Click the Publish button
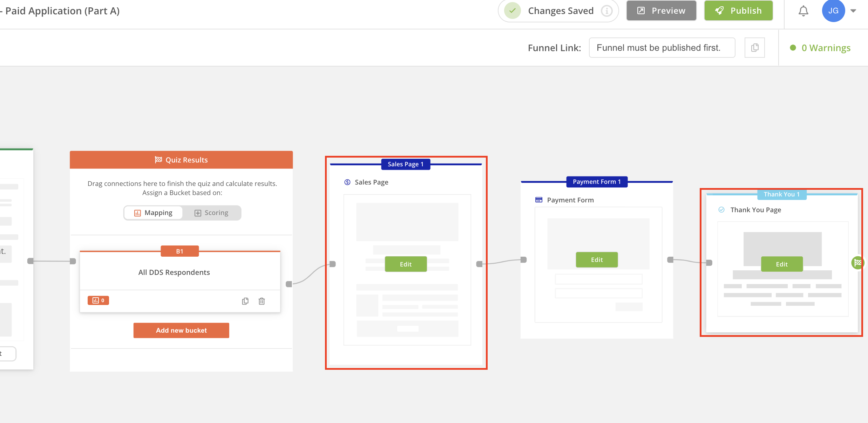 (x=738, y=11)
